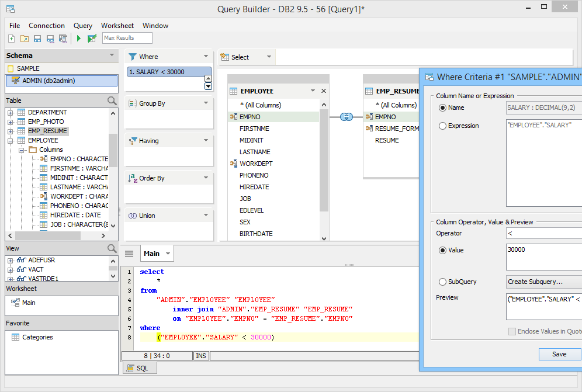Select the SALARY < 30000 where criterion
Viewport: 582px width, 392px height.
pos(169,72)
